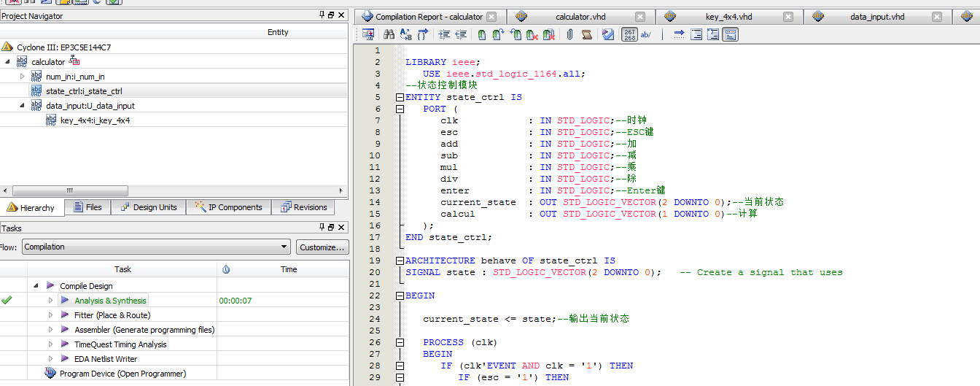Increase indent using the indent toolbar icon
Image resolution: width=980 pixels, height=386 pixels.
click(444, 34)
